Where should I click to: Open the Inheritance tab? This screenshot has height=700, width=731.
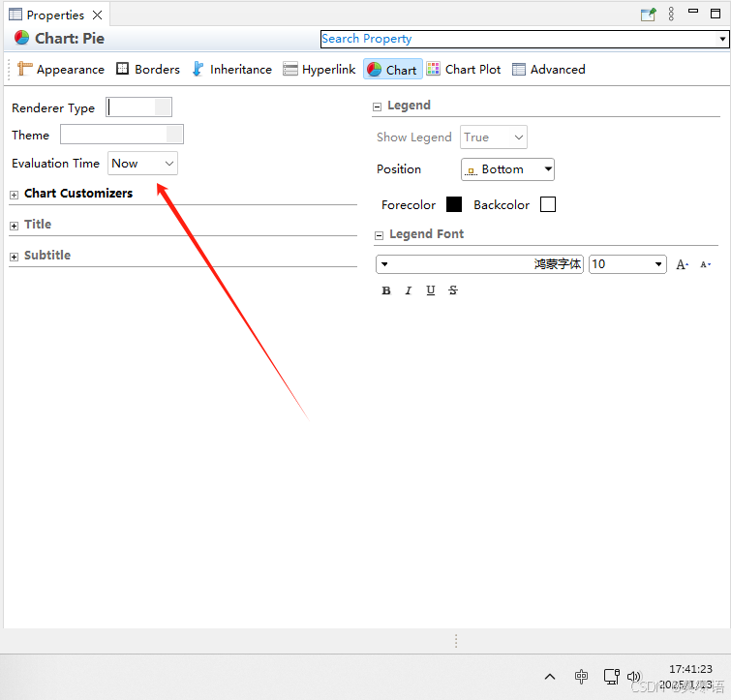coord(232,70)
